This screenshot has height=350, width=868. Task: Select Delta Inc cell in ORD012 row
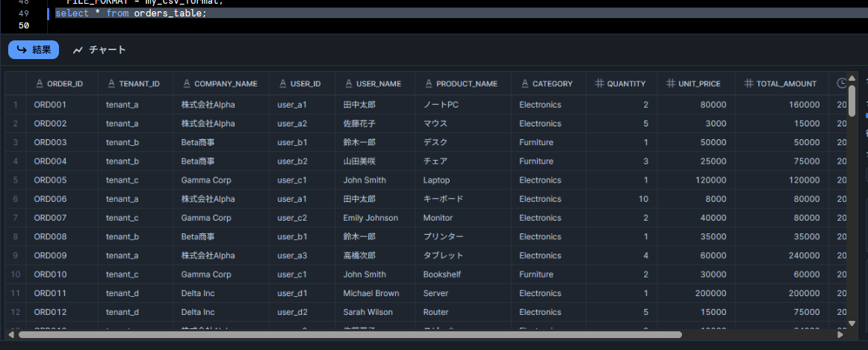point(221,312)
